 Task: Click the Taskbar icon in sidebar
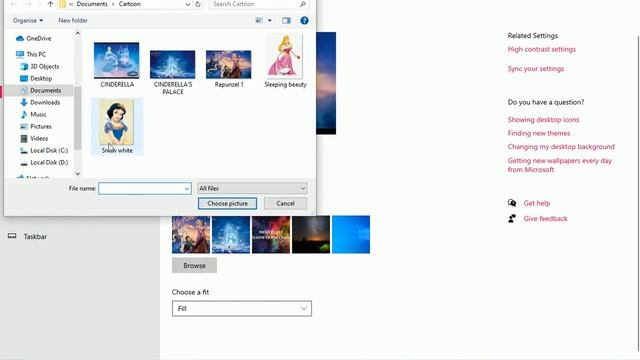click(12, 236)
